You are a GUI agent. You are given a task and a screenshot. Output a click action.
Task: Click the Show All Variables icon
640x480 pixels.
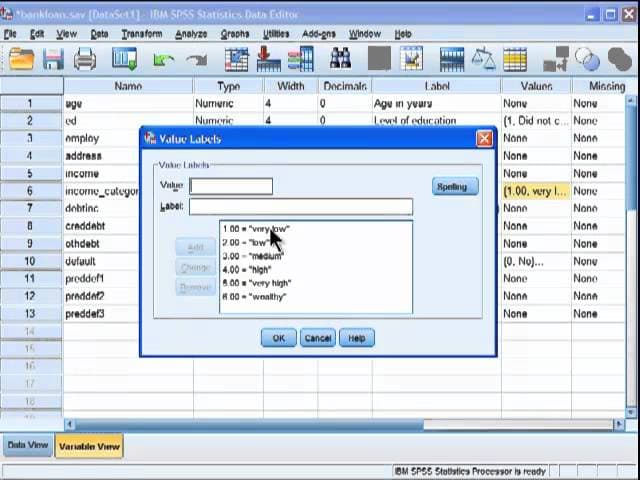coord(620,59)
